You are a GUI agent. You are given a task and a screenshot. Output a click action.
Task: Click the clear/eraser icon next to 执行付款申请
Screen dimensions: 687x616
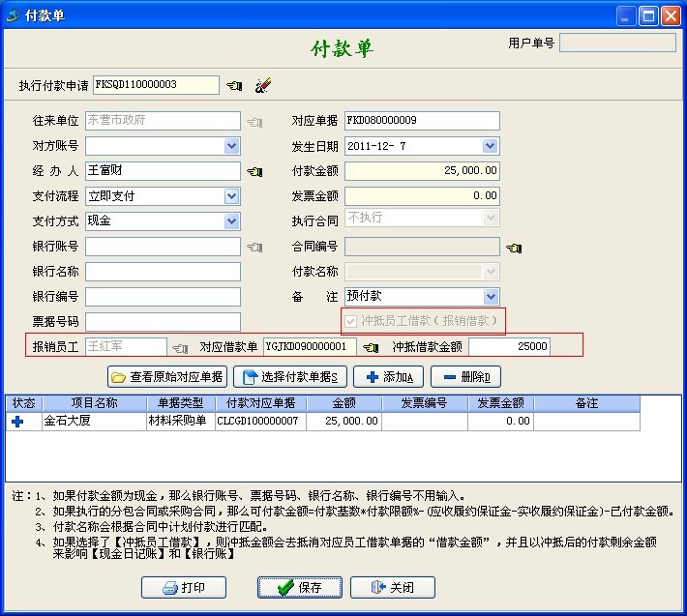pyautogui.click(x=262, y=86)
